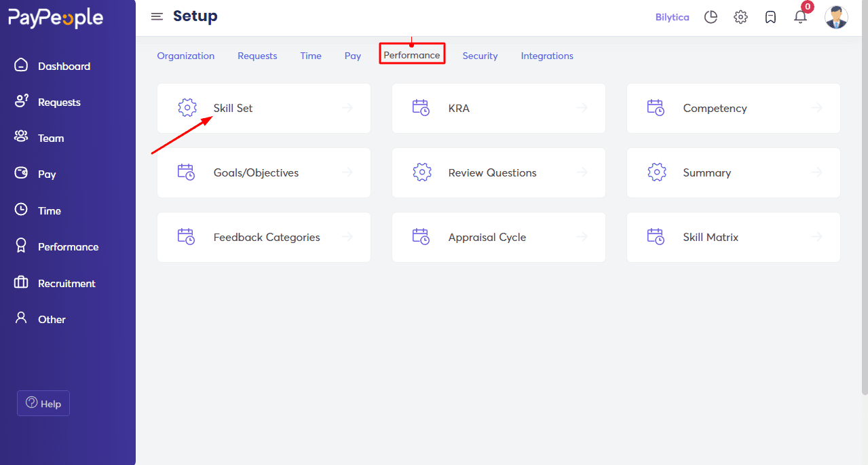
Task: Open the settings gear in header
Action: (x=740, y=17)
